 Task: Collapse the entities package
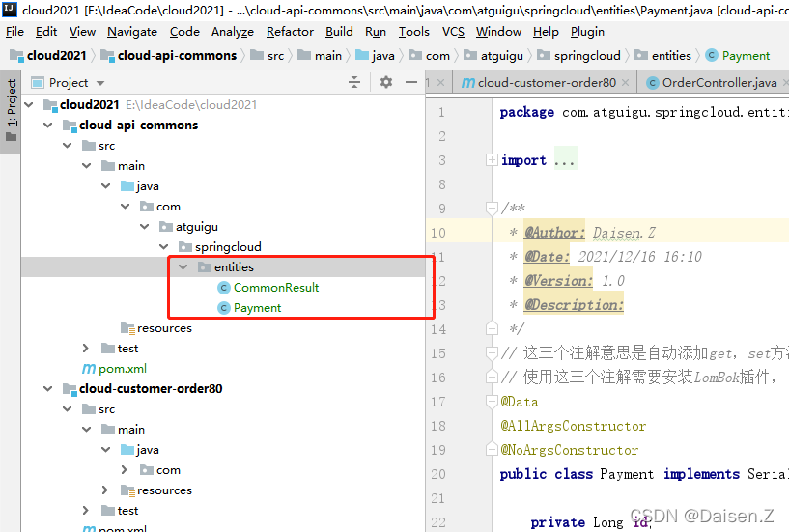pyautogui.click(x=183, y=266)
